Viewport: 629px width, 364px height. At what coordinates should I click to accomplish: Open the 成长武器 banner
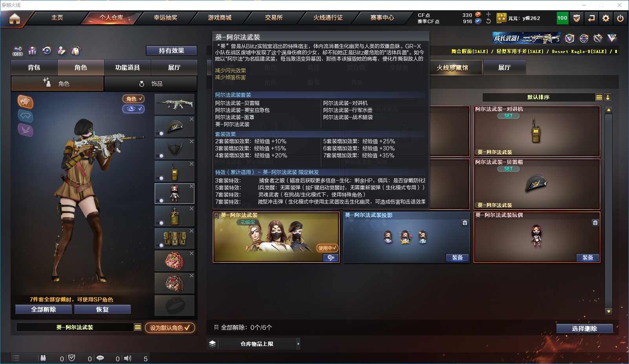[527, 38]
